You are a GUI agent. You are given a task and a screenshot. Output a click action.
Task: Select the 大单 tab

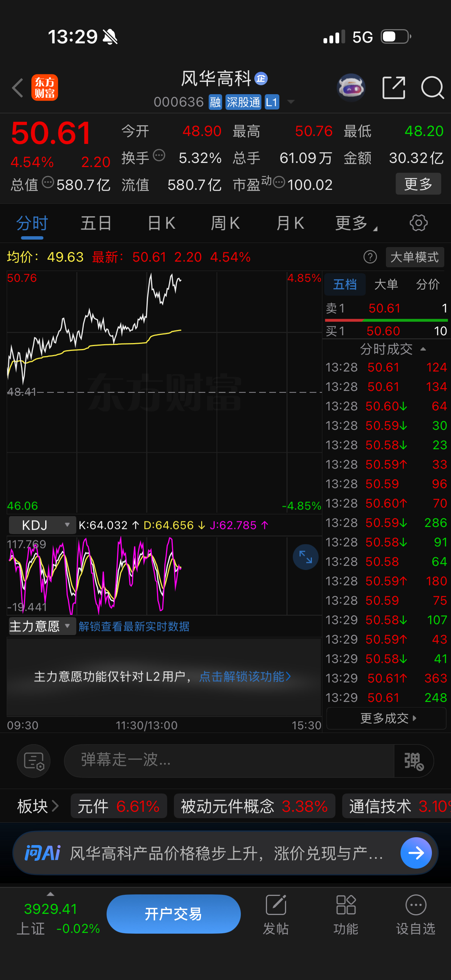[386, 284]
